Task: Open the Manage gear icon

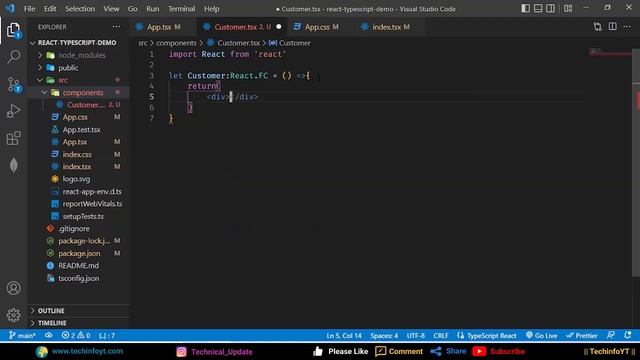Action: pyautogui.click(x=13, y=315)
